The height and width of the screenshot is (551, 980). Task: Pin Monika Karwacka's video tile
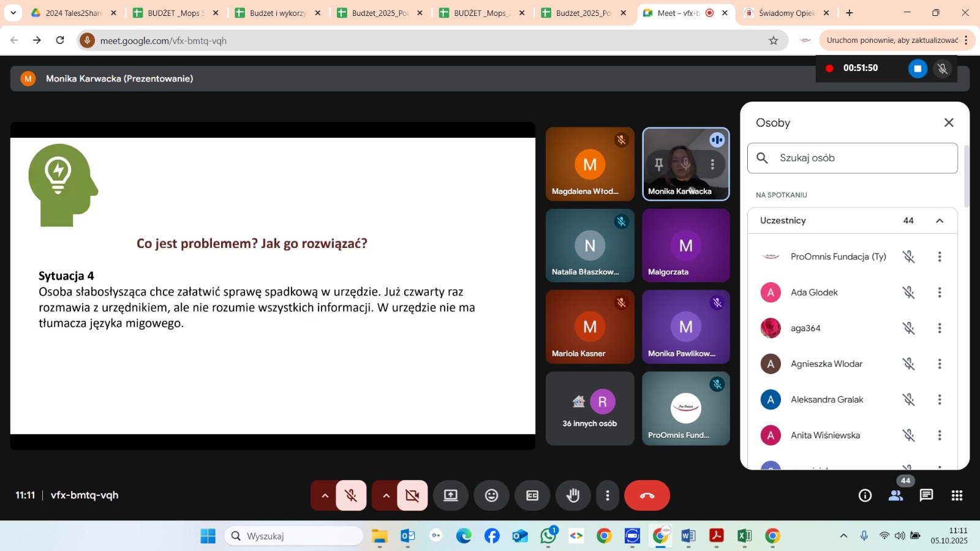(659, 164)
